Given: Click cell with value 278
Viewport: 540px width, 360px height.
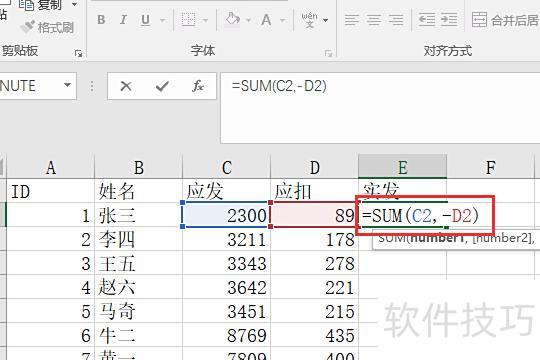Looking at the screenshot, I should (314, 264).
